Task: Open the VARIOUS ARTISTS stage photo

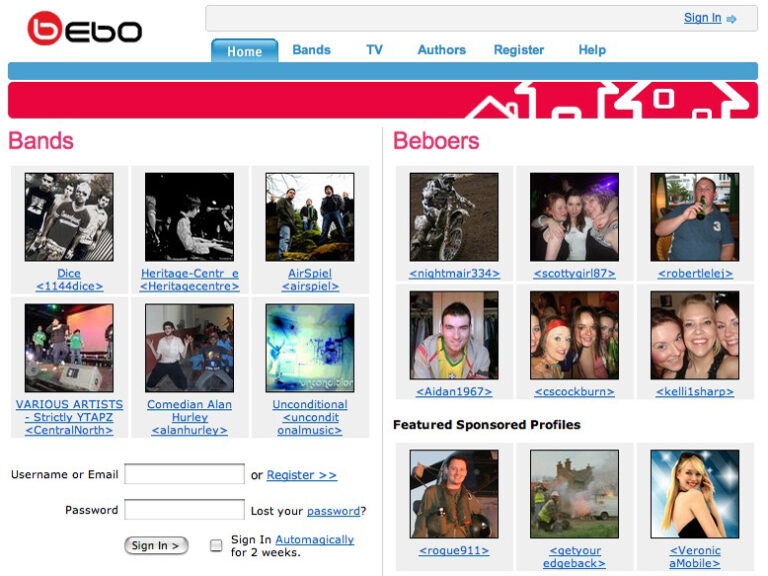Action: 69,348
